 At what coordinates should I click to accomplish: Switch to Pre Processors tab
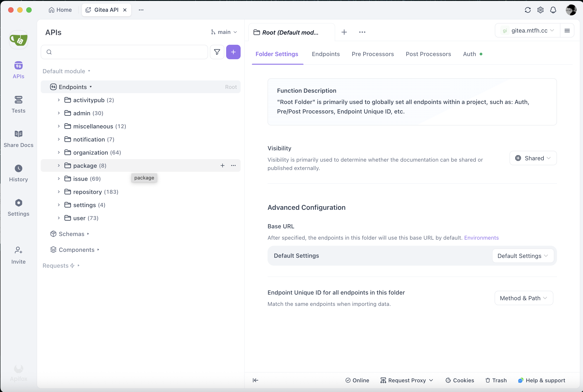(372, 54)
